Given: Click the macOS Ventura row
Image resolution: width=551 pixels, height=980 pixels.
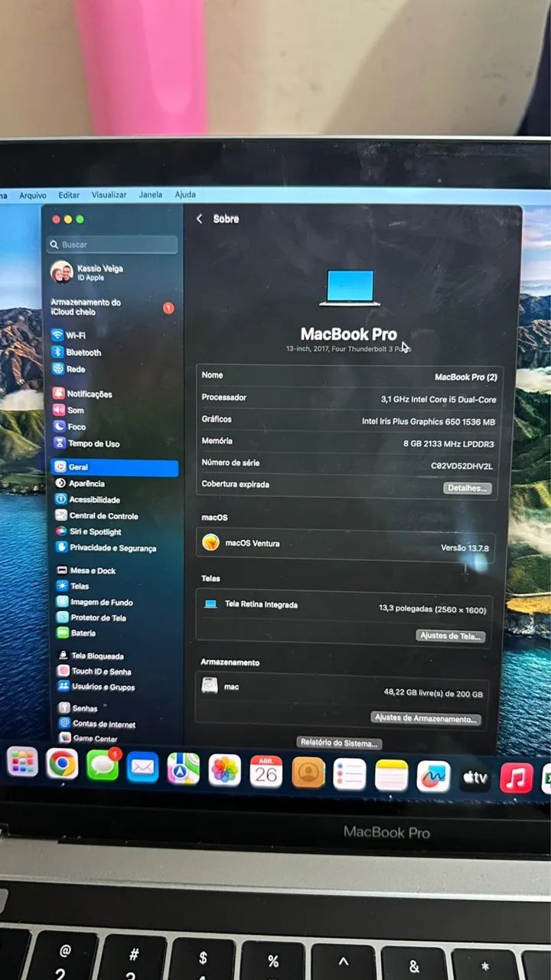Looking at the screenshot, I should tap(346, 545).
